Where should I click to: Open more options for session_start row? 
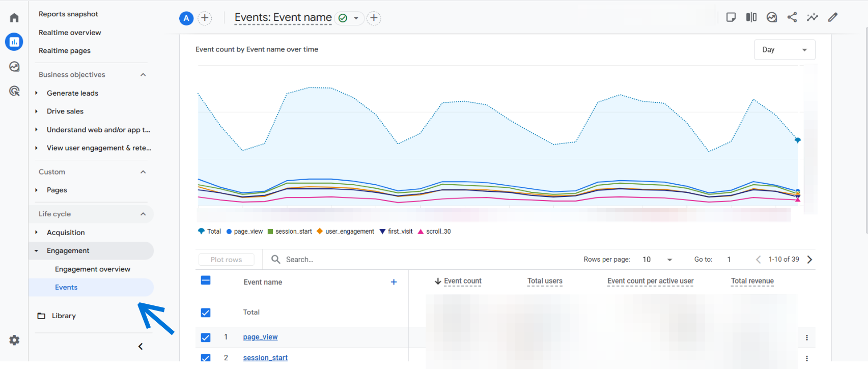click(x=807, y=358)
